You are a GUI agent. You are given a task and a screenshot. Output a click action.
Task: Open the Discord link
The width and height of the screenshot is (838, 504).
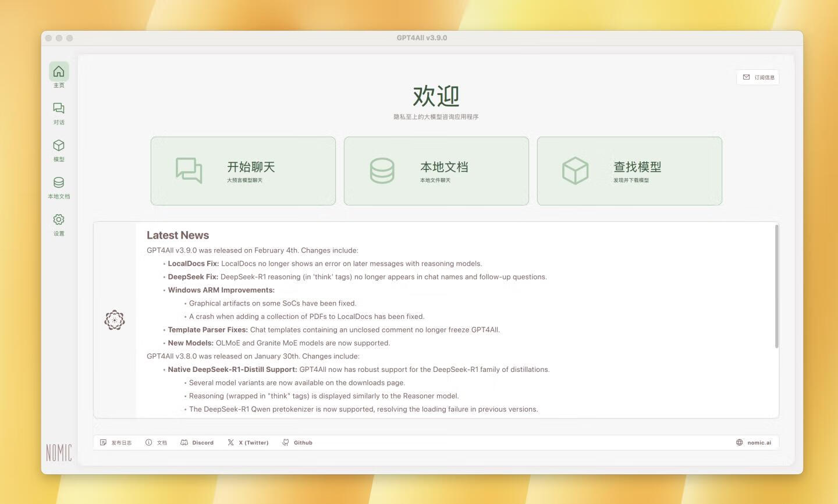[x=203, y=443]
